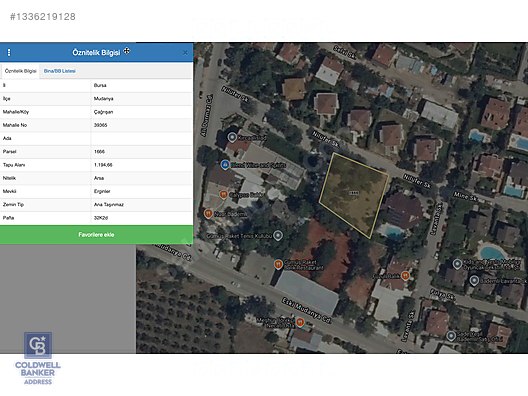Click the move handle beside Öznitelik Bilgisi title
This screenshot has width=528, height=396.
tap(127, 51)
